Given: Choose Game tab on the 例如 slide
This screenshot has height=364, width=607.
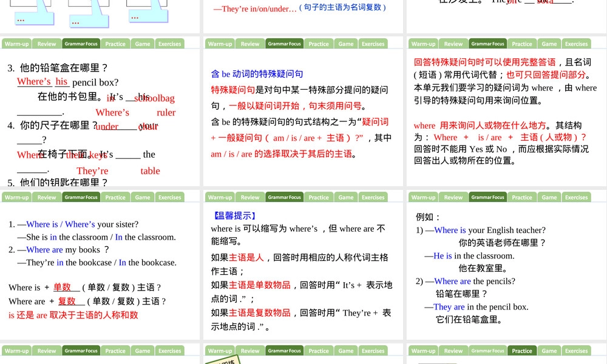Looking at the screenshot, I should [x=549, y=197].
